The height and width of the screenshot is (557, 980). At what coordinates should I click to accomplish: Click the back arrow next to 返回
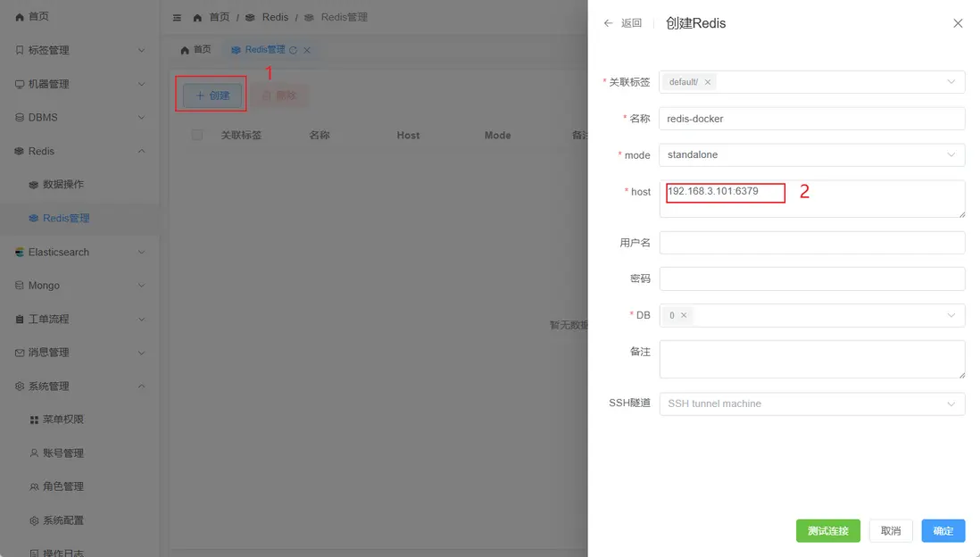pos(608,23)
